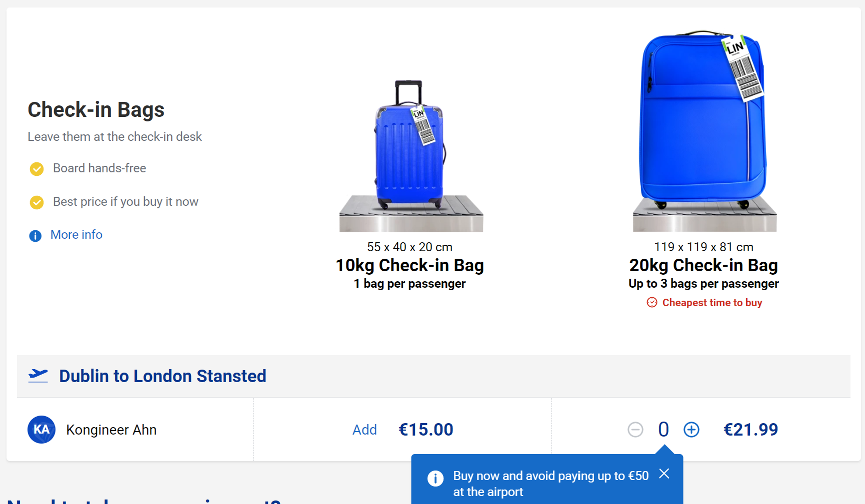865x504 pixels.
Task: Click the Dublin to London Stansted header
Action: pyautogui.click(x=162, y=376)
